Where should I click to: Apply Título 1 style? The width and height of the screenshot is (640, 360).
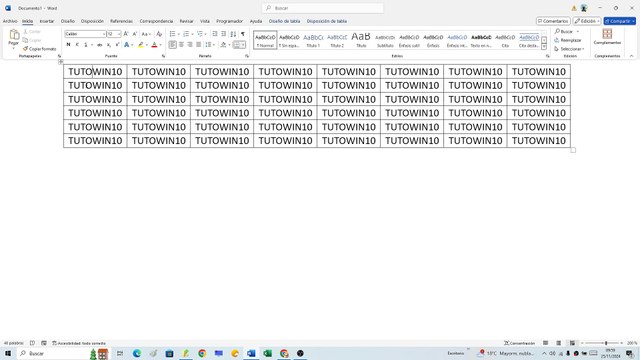[x=313, y=40]
